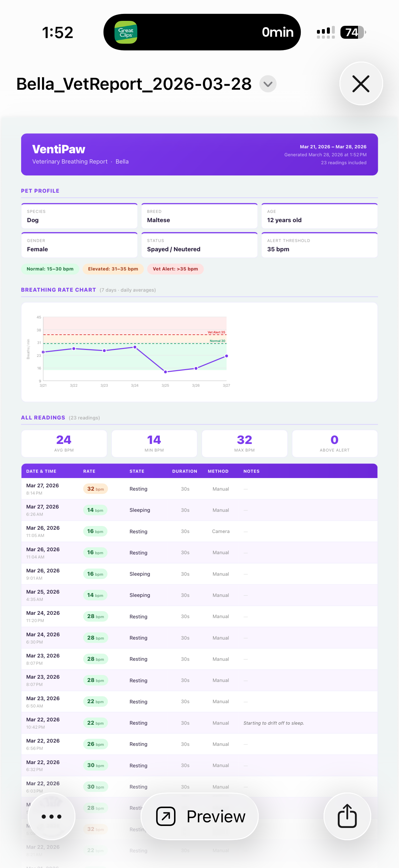Select the Mar 24, 2026 11:20 PM reading
Viewport: 399px width, 868px height.
[199, 616]
